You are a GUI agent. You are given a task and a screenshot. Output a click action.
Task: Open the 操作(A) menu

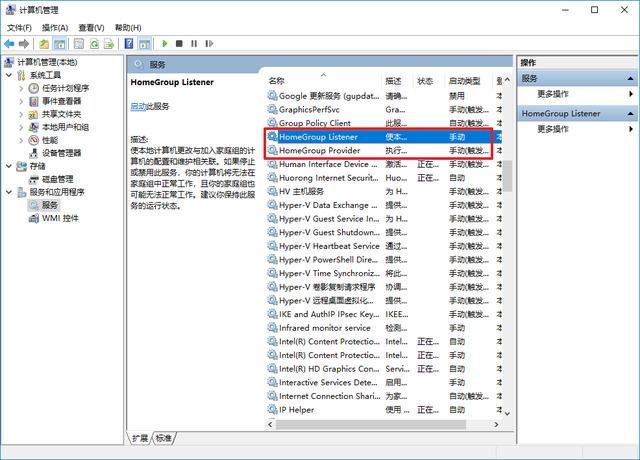click(x=55, y=28)
